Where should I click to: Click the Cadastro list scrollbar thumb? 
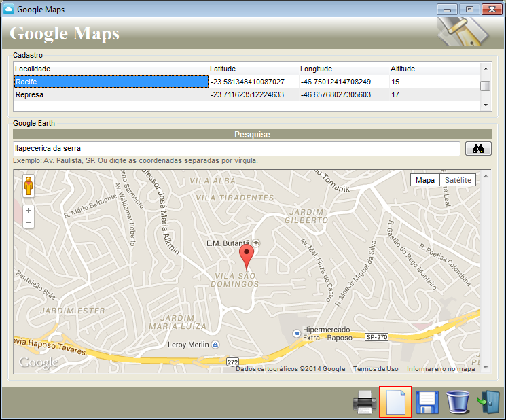pyautogui.click(x=486, y=86)
